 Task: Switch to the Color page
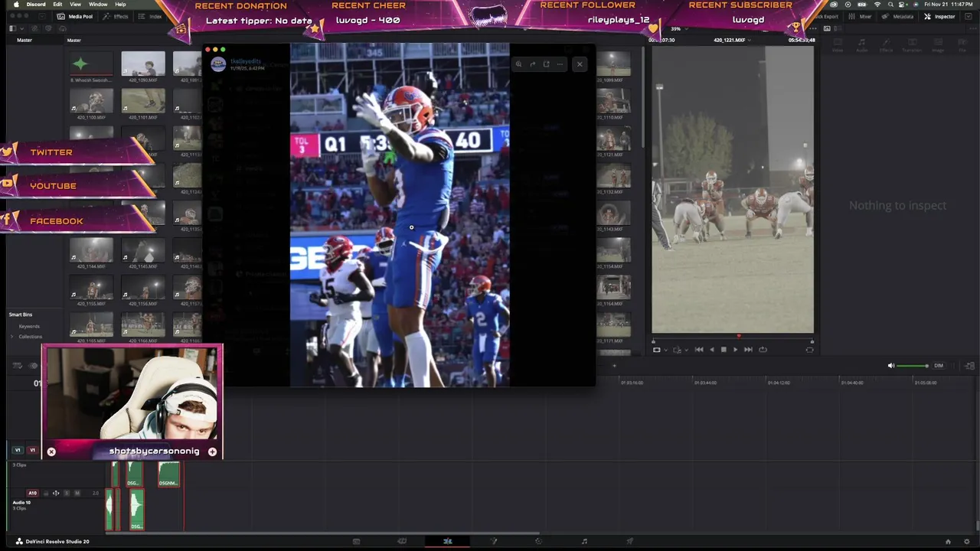[x=539, y=541]
